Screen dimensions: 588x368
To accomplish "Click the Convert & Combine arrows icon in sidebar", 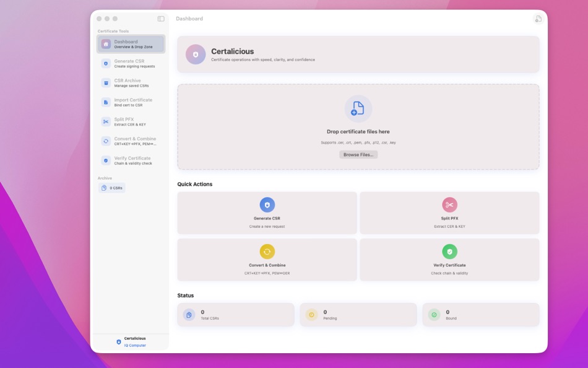I will (x=106, y=141).
